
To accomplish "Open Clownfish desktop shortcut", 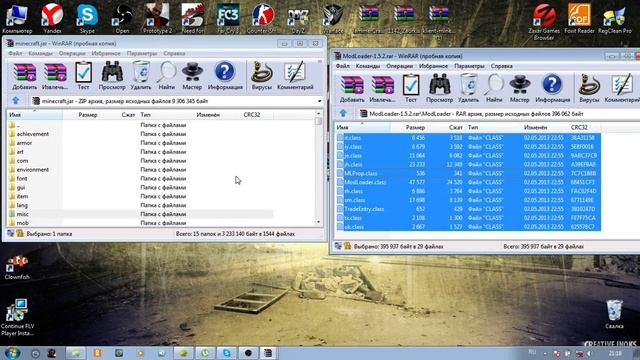I will [17, 267].
